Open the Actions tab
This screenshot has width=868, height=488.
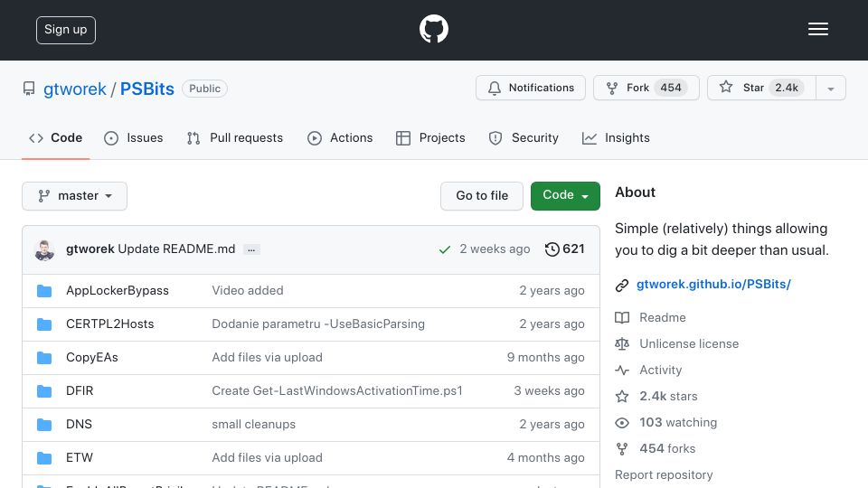click(340, 137)
